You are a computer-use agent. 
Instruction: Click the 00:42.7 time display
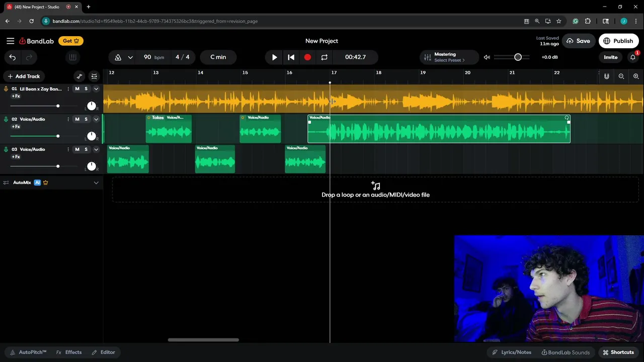(355, 57)
